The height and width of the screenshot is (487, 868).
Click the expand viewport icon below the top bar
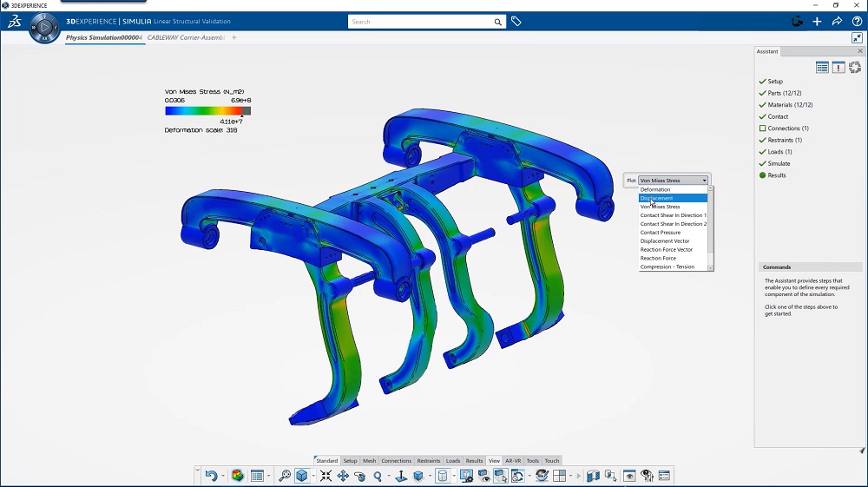[x=857, y=37]
